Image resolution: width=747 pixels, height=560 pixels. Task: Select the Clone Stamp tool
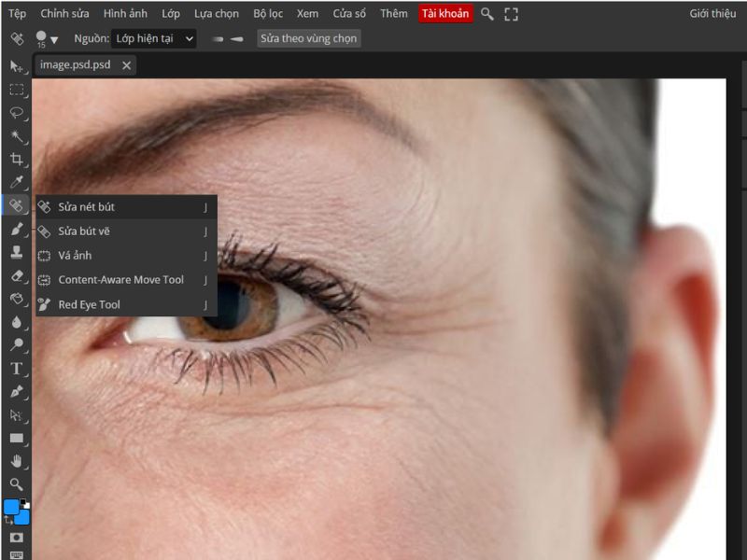[16, 252]
